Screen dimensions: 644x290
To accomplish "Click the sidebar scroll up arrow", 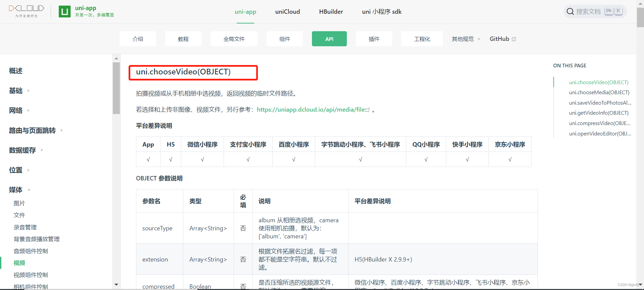I will [x=116, y=58].
